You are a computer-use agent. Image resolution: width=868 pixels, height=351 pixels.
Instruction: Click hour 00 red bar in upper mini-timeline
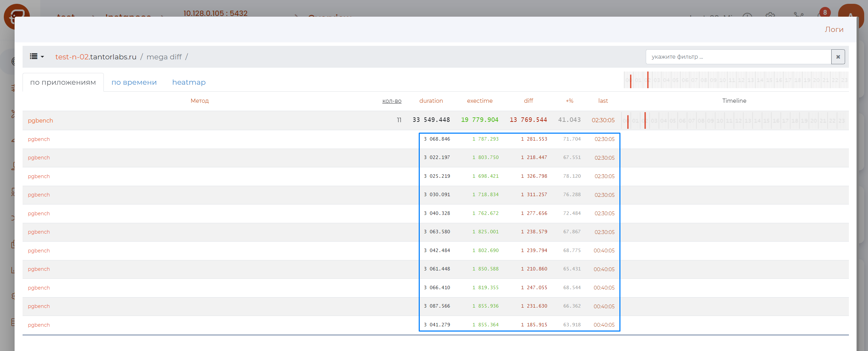(x=631, y=81)
